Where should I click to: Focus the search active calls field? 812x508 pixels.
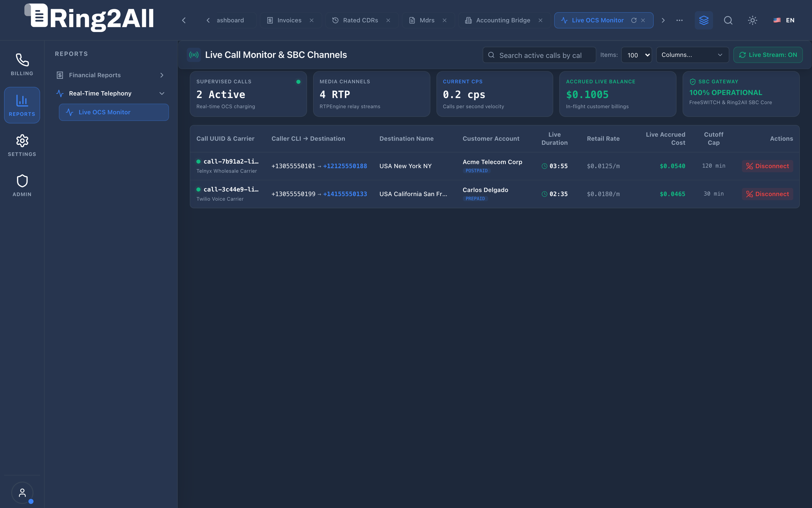(x=539, y=55)
